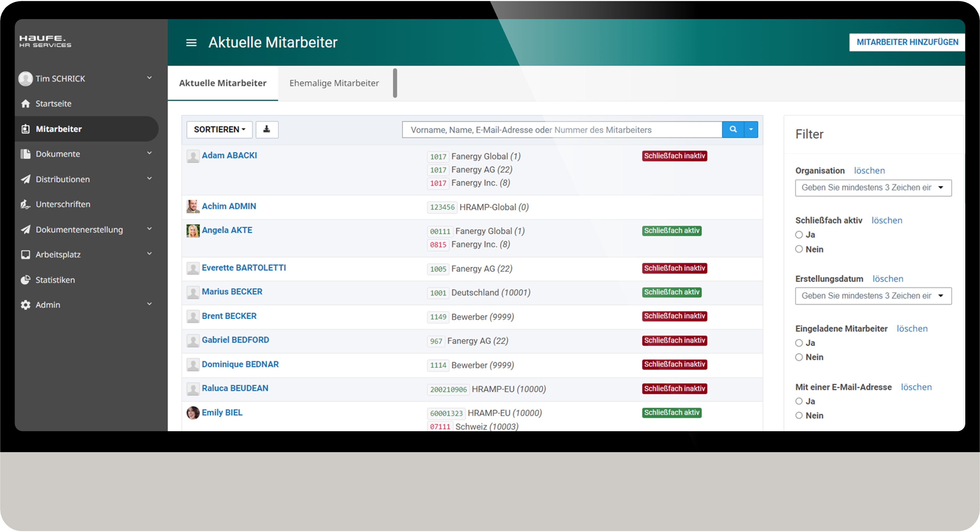Click Tim SCHRICK user avatar
Image resolution: width=980 pixels, height=532 pixels.
coord(25,79)
